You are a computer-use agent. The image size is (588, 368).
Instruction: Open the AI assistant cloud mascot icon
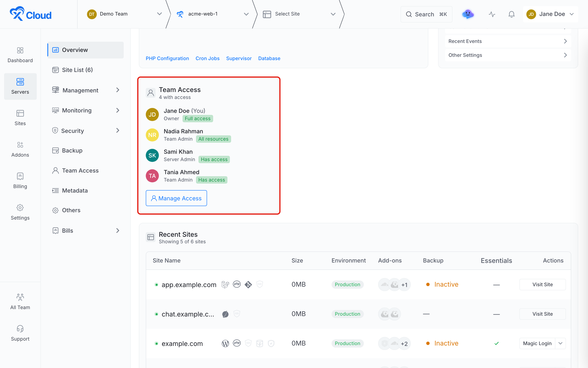click(x=468, y=14)
